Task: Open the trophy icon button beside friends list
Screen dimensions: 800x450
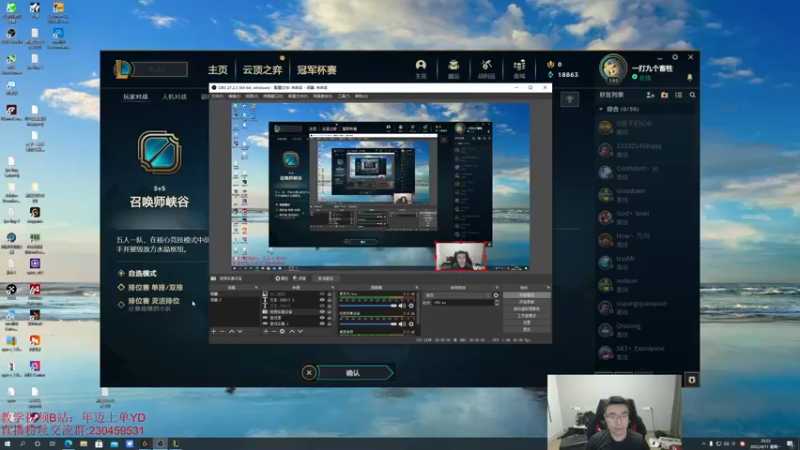Action: coord(569,99)
